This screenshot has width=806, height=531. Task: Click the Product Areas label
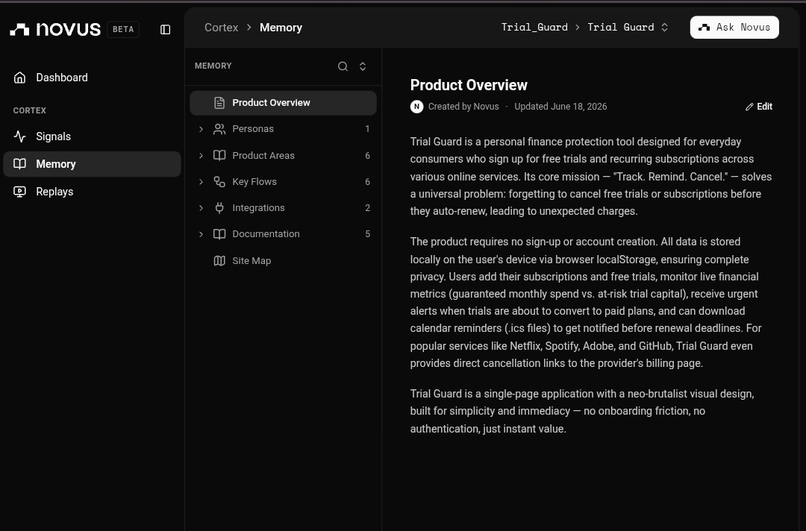point(263,155)
